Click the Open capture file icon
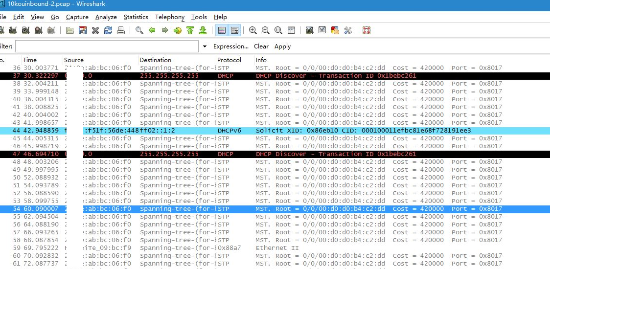Screen dimensions: 644x315 70,30
